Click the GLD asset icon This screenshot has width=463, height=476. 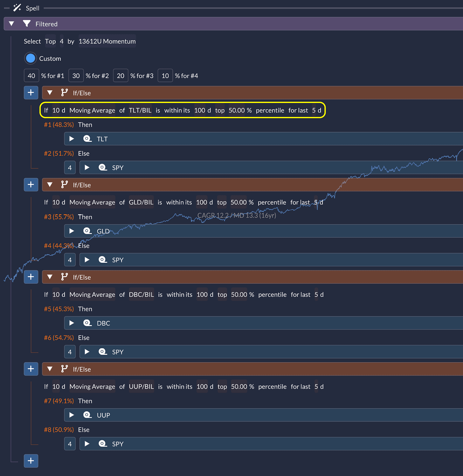[x=87, y=231]
